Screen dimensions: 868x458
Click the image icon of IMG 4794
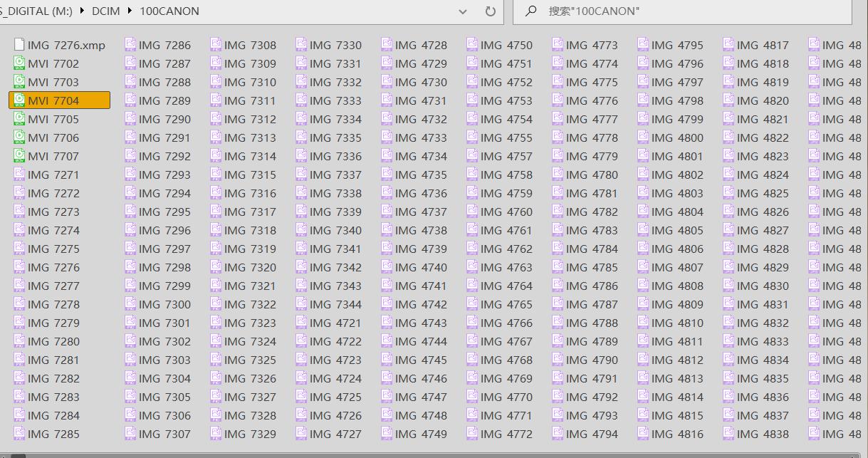click(558, 434)
